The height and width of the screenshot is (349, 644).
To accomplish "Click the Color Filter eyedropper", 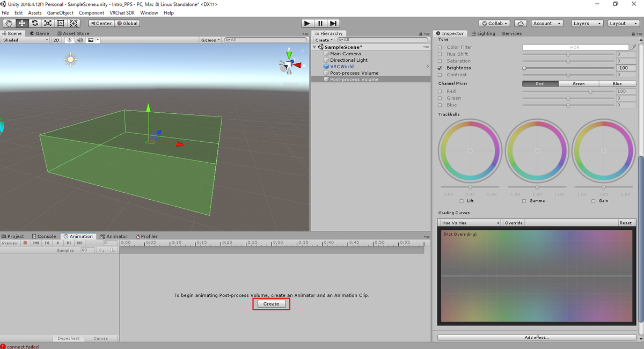I will 633,47.
